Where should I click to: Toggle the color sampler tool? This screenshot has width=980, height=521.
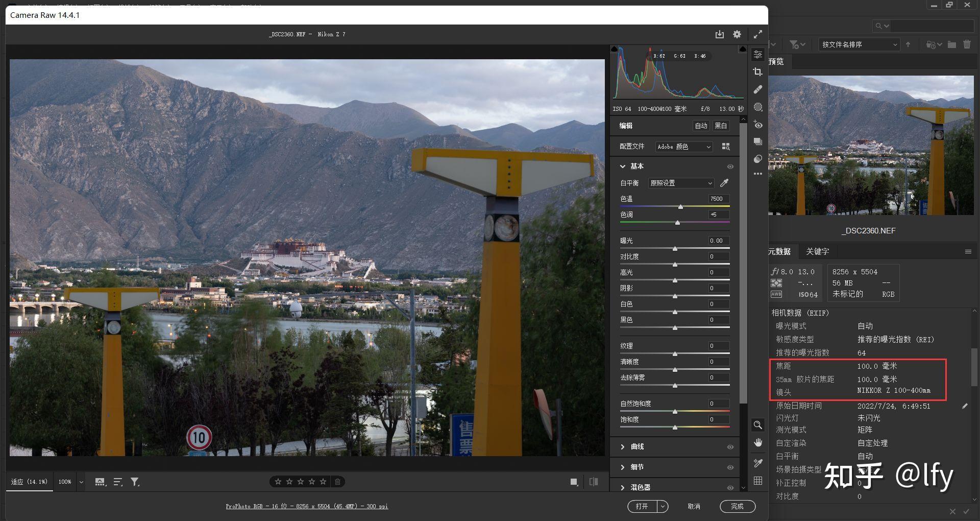758,463
